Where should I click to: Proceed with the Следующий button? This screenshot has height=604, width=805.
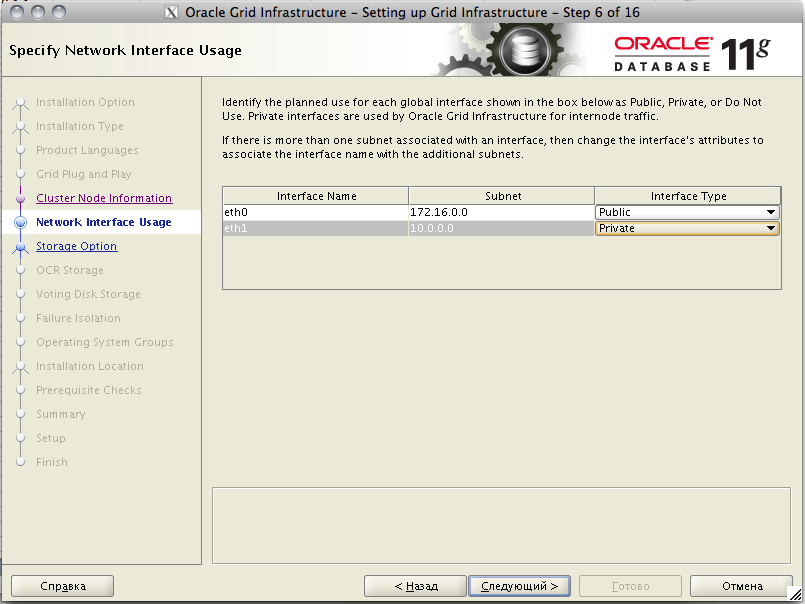tap(520, 586)
